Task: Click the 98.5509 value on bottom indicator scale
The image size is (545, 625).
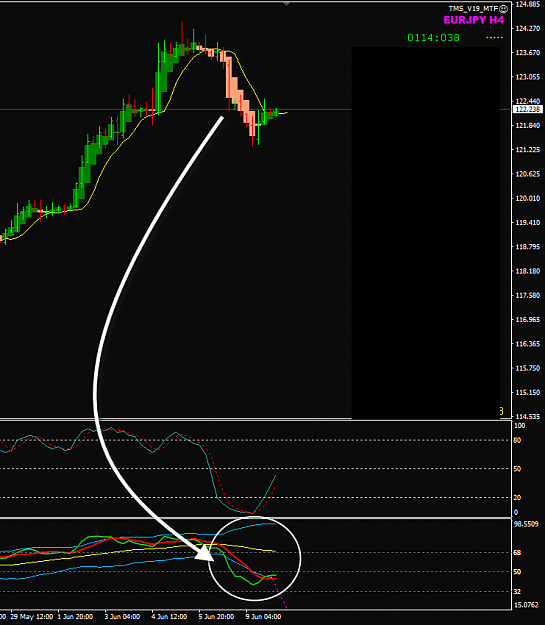Action: 526,524
